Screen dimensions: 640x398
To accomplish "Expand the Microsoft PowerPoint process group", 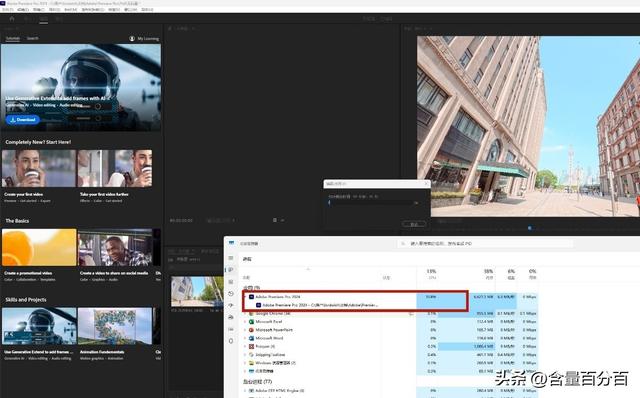I will pos(245,330).
